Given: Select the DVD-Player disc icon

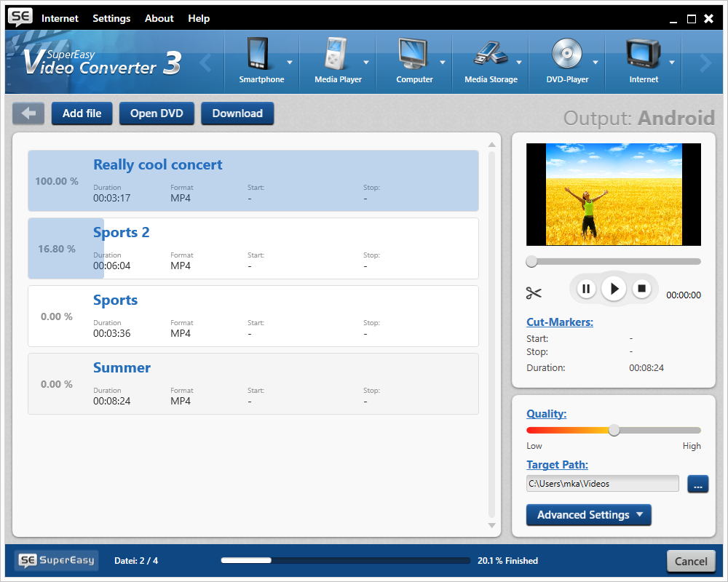Looking at the screenshot, I should tap(567, 55).
